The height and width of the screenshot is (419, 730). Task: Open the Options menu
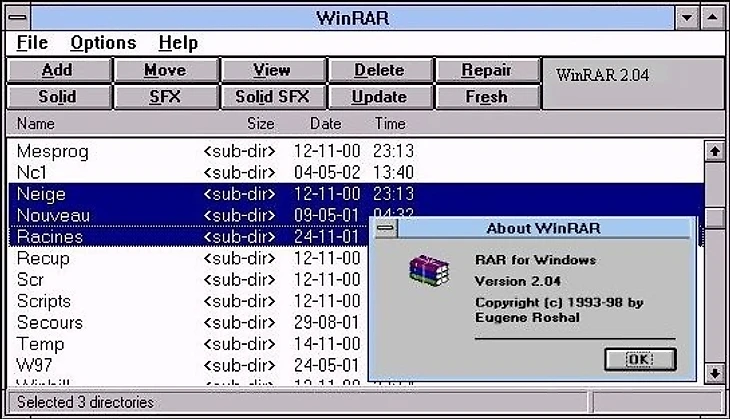(x=103, y=43)
